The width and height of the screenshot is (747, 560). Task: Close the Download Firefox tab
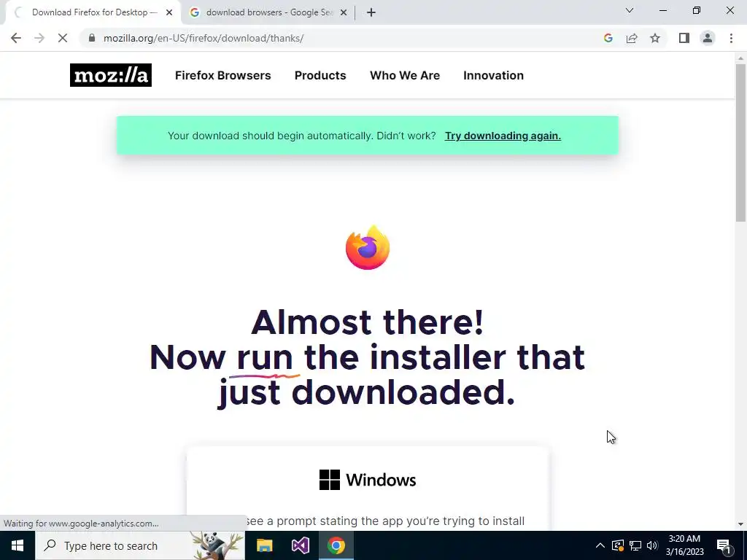(x=169, y=12)
